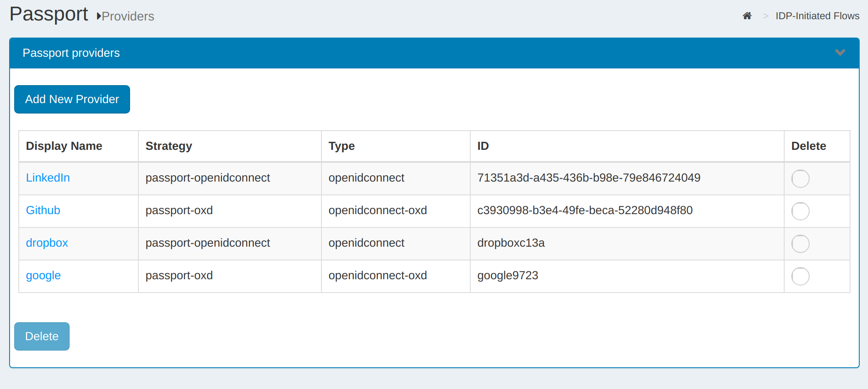Collapse the Passport providers panel
This screenshot has height=389, width=868.
click(840, 53)
